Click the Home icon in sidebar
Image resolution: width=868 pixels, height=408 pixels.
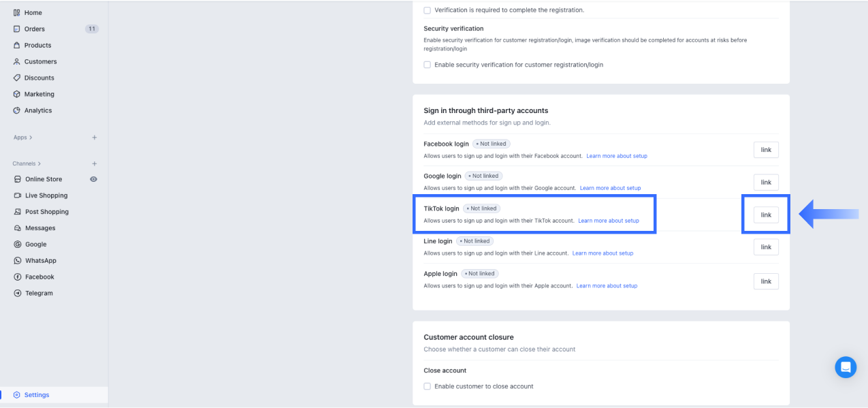tap(16, 13)
